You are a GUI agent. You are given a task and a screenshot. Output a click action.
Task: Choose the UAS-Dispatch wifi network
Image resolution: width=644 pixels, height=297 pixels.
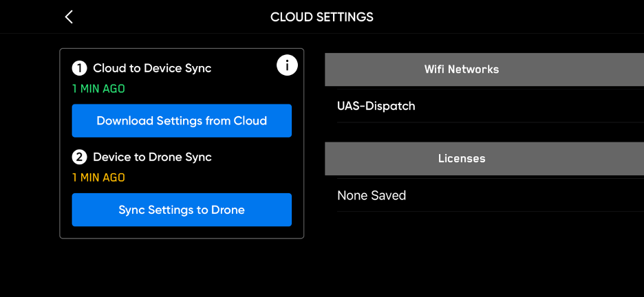click(x=376, y=107)
